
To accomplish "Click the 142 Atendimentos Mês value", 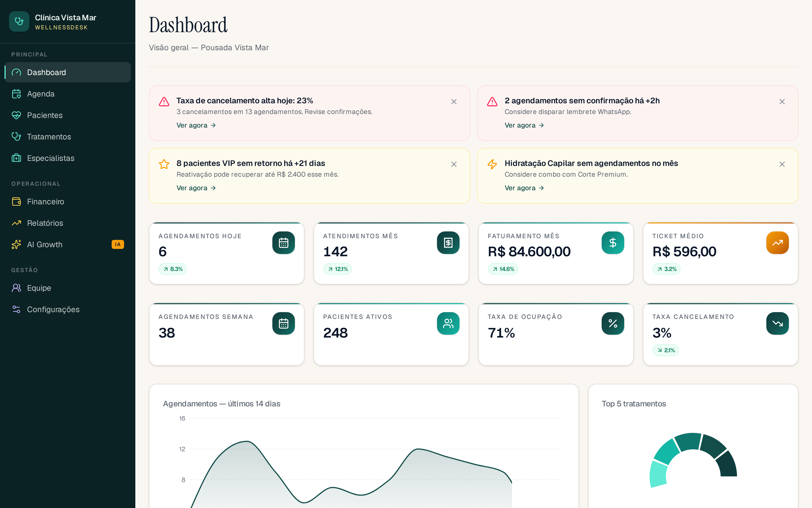I will click(336, 252).
